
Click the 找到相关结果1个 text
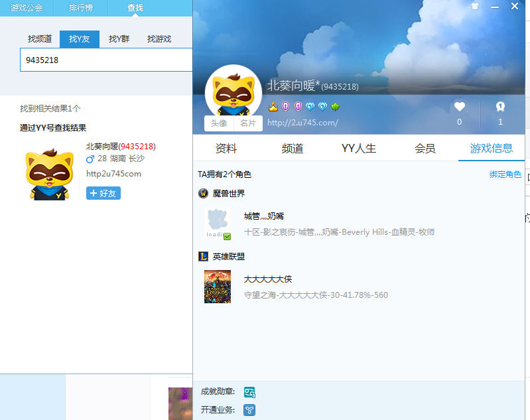coord(50,109)
